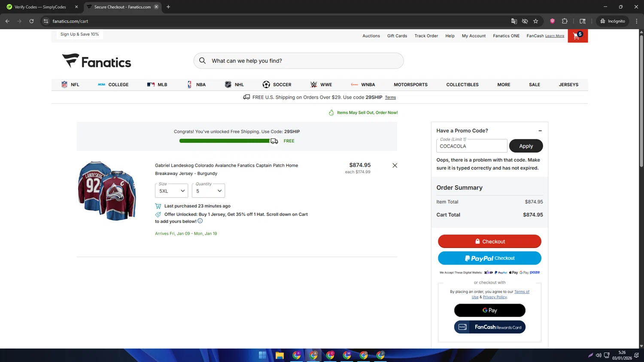Pay with PayPal Checkout button

(x=489, y=258)
